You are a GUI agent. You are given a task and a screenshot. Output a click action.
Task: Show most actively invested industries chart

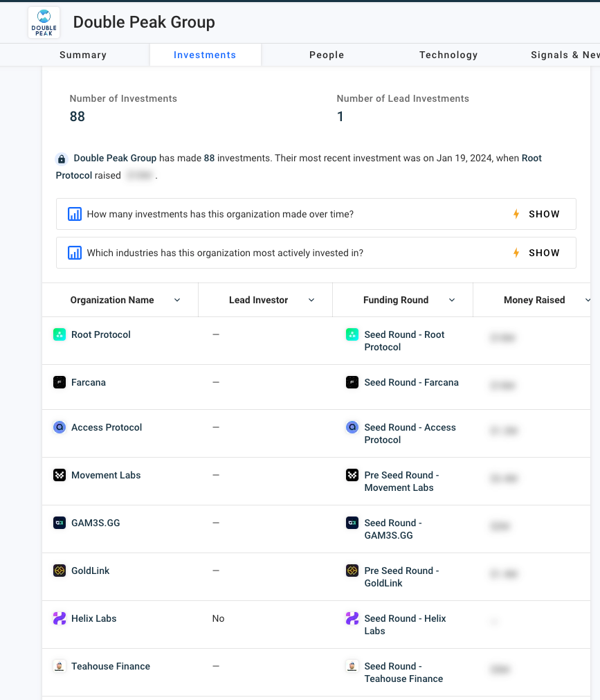544,253
